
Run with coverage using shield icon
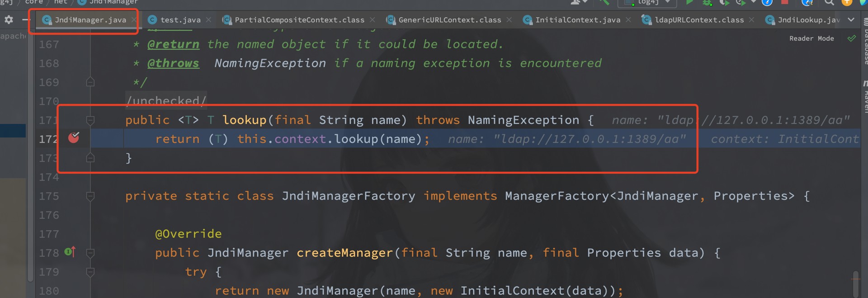(x=724, y=2)
